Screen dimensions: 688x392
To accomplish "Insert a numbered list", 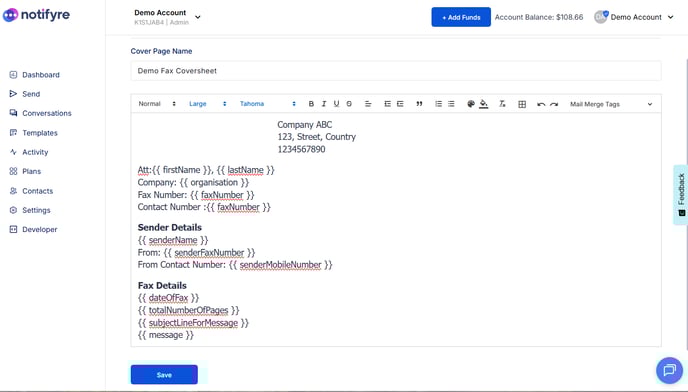I will pyautogui.click(x=438, y=104).
